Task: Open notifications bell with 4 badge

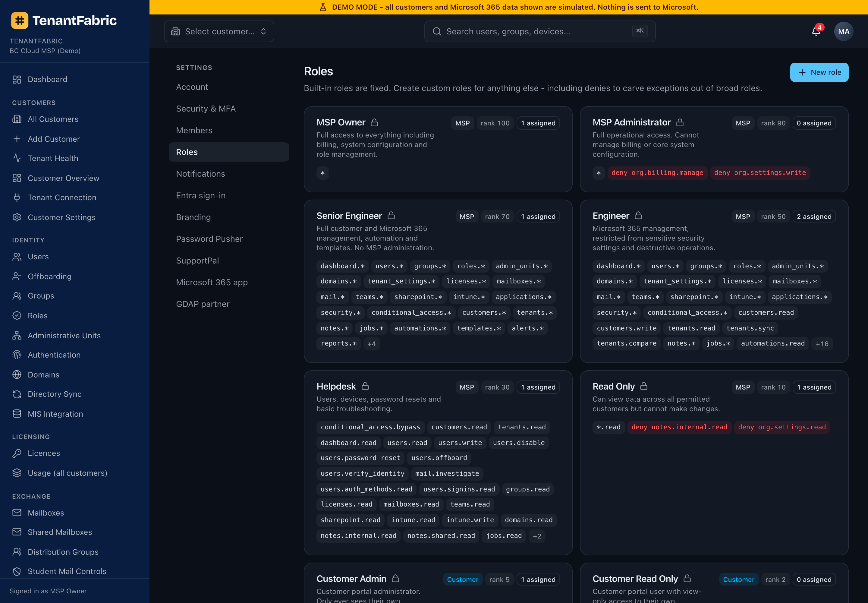Action: (x=816, y=31)
